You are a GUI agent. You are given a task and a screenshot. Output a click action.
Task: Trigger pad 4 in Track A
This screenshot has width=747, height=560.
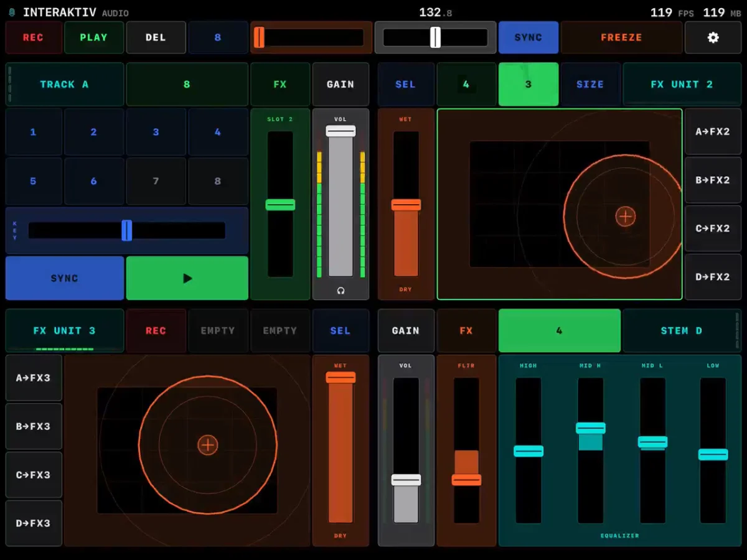218,132
